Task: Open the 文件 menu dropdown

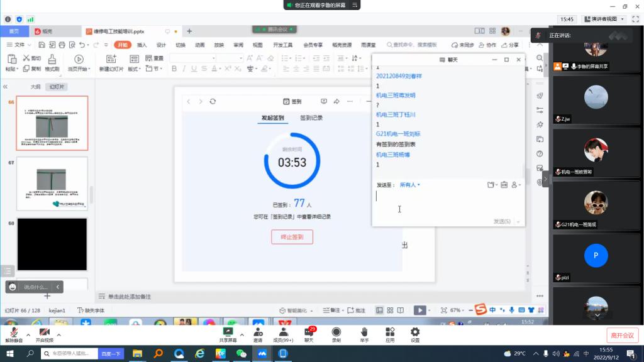Action: click(x=19, y=45)
